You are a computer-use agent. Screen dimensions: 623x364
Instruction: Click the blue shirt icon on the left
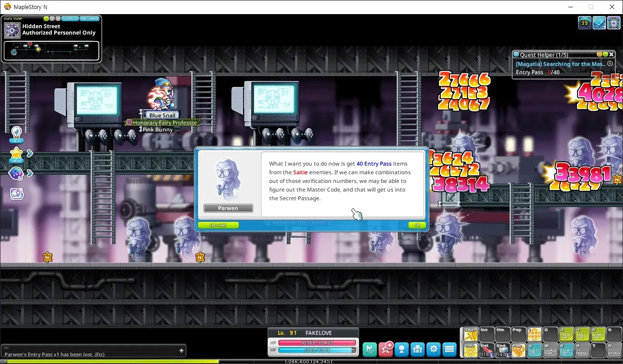(x=17, y=194)
